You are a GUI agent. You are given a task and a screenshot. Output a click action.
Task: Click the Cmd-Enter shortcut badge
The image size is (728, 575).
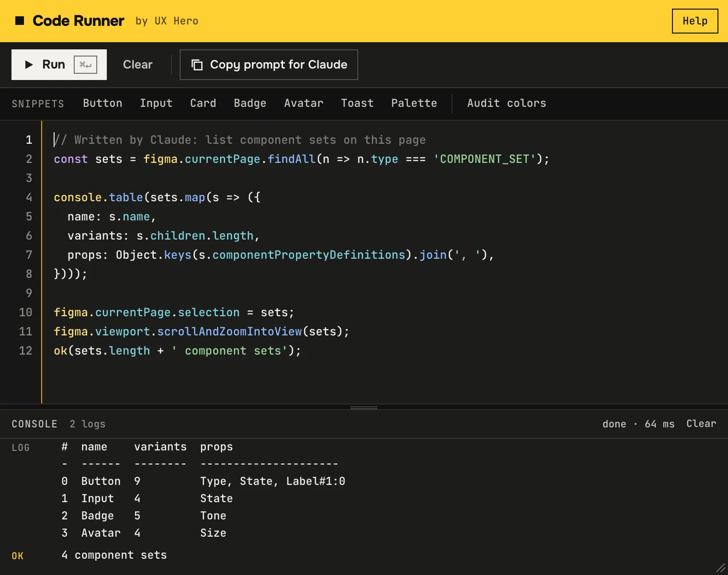[85, 65]
